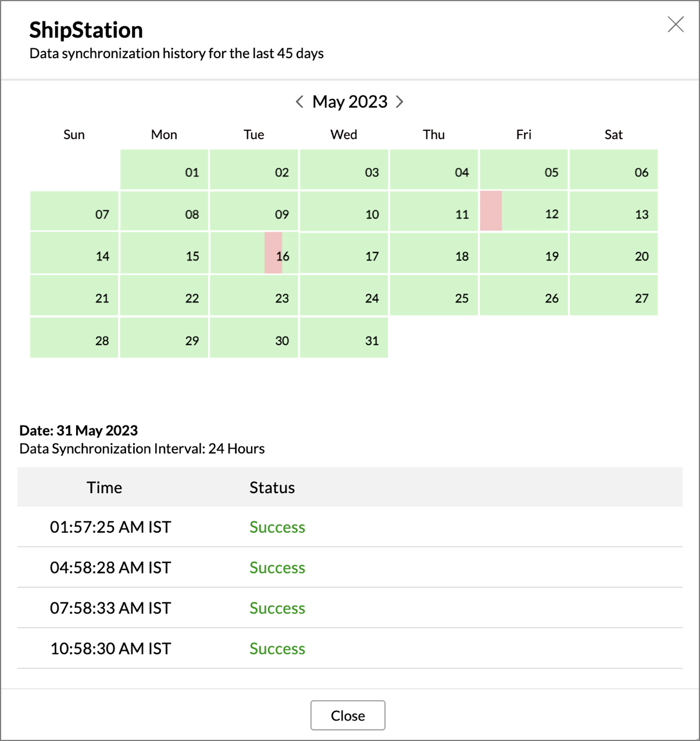The image size is (700, 741).
Task: Click Success status for 10:58:30 AM
Action: click(x=277, y=649)
